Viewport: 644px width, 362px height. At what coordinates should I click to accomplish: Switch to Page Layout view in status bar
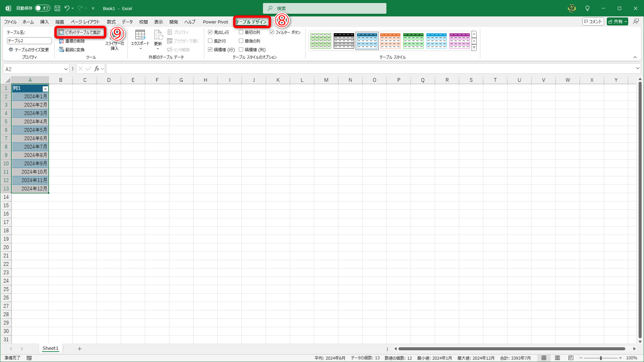[557, 358]
